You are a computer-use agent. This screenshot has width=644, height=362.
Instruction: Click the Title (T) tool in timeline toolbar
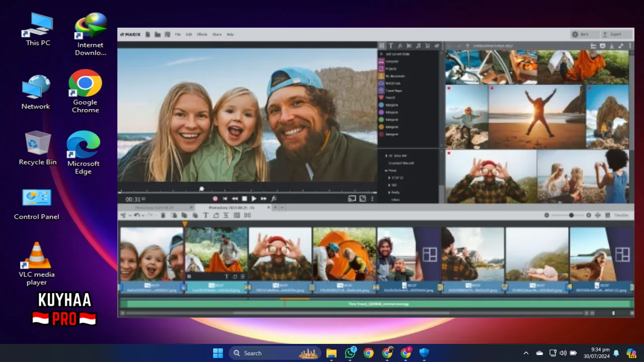(x=205, y=215)
